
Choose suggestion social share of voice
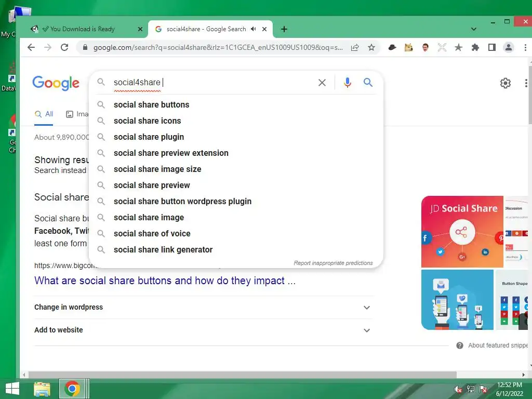click(236, 234)
